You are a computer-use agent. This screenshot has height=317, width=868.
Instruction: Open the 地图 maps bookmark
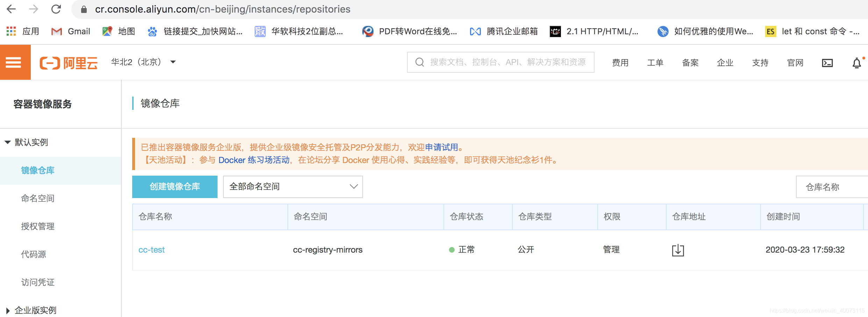pos(119,31)
